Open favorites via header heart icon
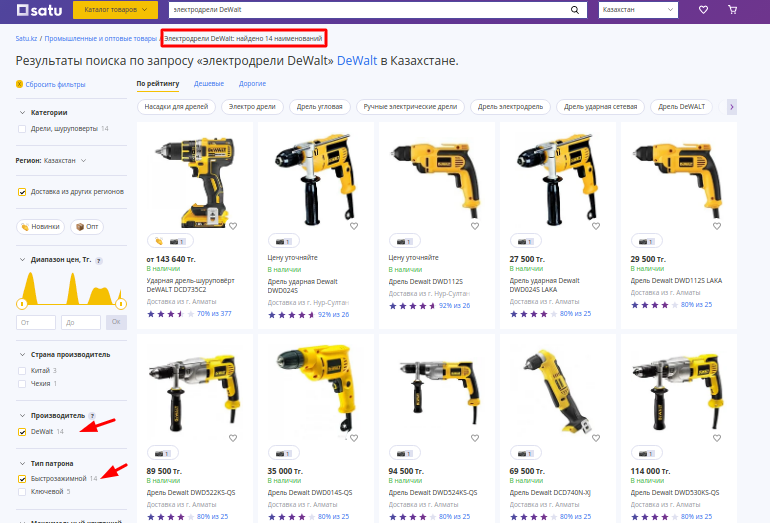The width and height of the screenshot is (770, 523). (703, 10)
